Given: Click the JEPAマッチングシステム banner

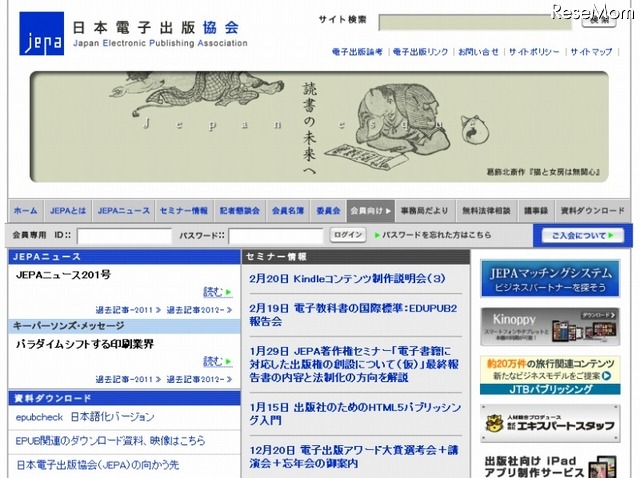Looking at the screenshot, I should pyautogui.click(x=550, y=278).
